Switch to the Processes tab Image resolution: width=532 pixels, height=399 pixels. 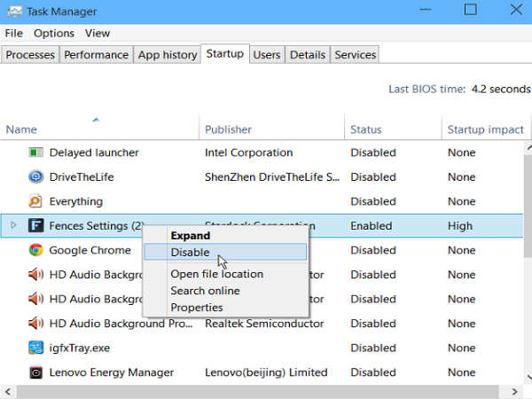coord(30,55)
